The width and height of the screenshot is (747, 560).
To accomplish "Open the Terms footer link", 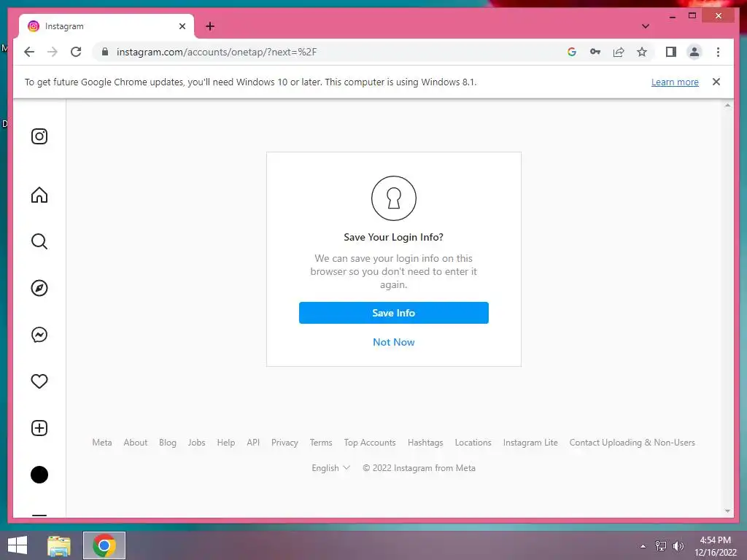I will click(x=321, y=443).
